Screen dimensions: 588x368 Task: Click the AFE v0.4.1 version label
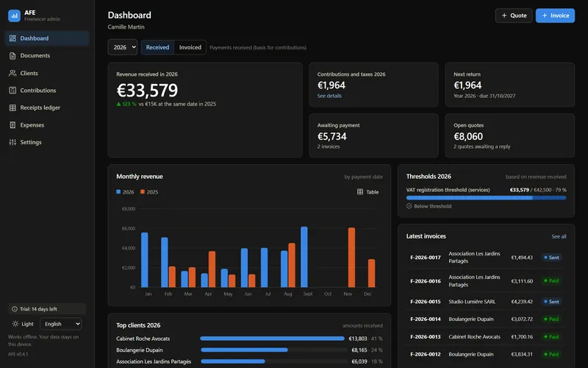tap(18, 354)
